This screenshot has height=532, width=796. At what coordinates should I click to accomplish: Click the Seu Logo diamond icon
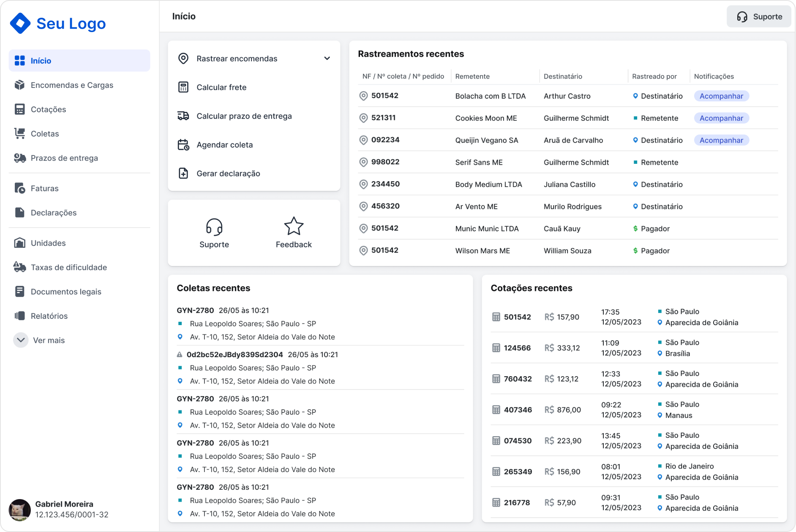20,23
